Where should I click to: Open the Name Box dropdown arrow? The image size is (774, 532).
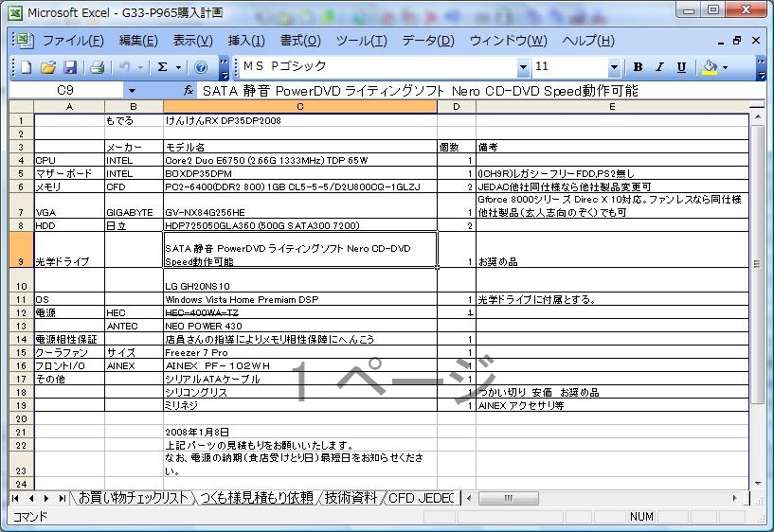pos(132,91)
